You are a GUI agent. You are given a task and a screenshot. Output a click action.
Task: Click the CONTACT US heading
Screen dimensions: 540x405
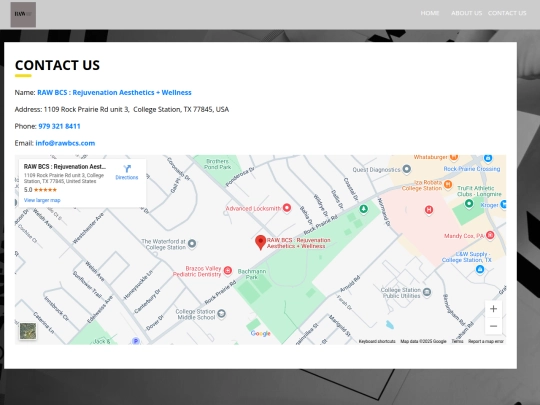[x=57, y=65]
